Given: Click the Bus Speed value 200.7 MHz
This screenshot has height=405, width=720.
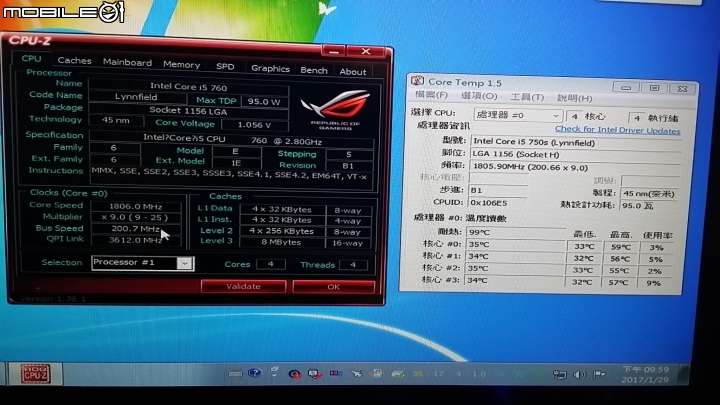Looking at the screenshot, I should coord(136,228).
